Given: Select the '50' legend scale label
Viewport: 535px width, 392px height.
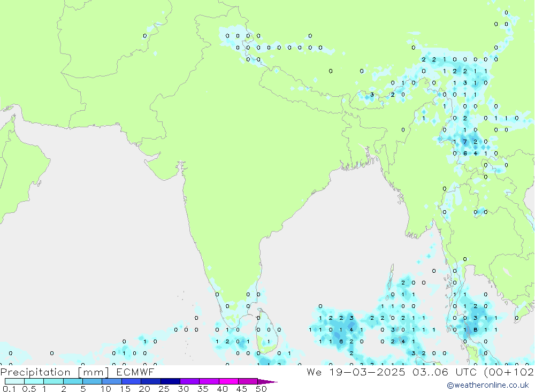Looking at the screenshot, I should click(x=261, y=389).
